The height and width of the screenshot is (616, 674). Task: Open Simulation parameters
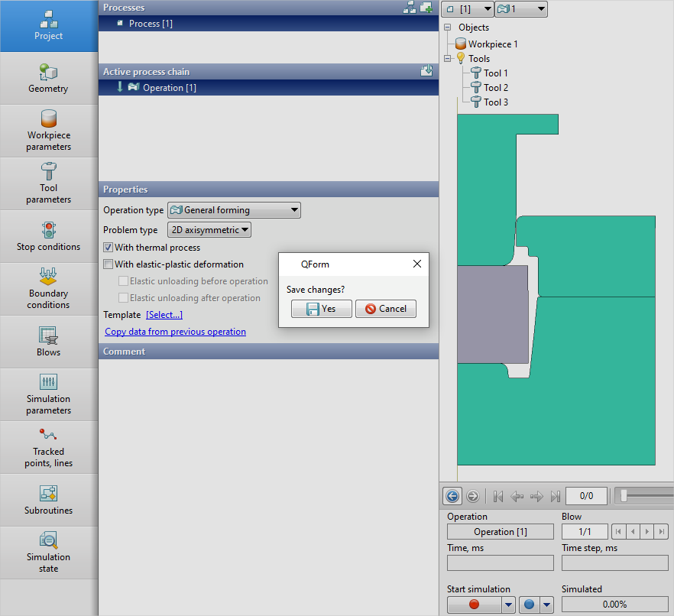pyautogui.click(x=48, y=394)
